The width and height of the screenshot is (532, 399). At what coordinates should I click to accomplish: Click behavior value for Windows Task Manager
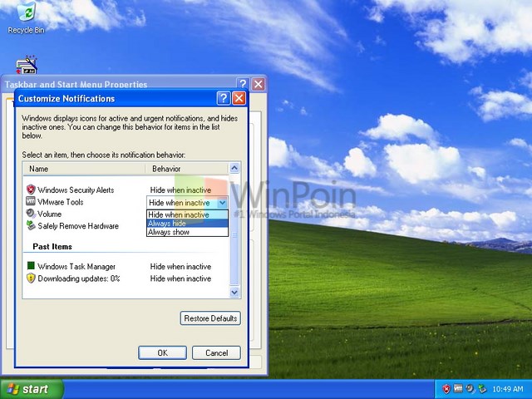[180, 266]
